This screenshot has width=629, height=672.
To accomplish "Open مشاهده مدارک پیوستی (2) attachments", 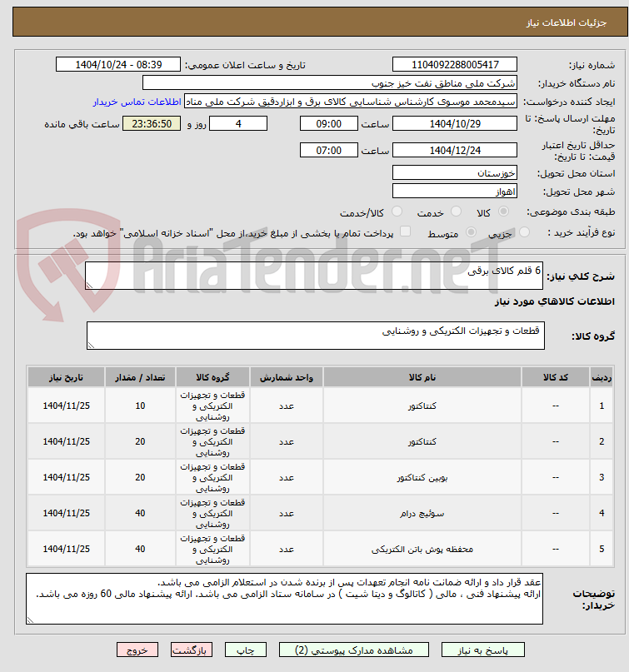I will (x=354, y=650).
